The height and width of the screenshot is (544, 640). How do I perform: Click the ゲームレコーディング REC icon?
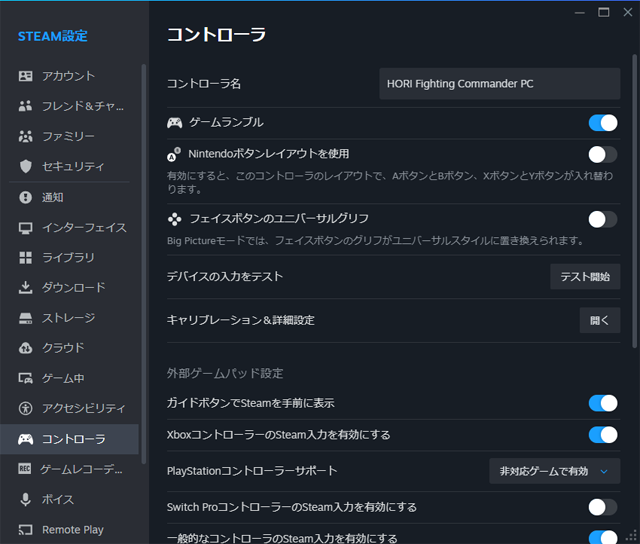point(26,469)
